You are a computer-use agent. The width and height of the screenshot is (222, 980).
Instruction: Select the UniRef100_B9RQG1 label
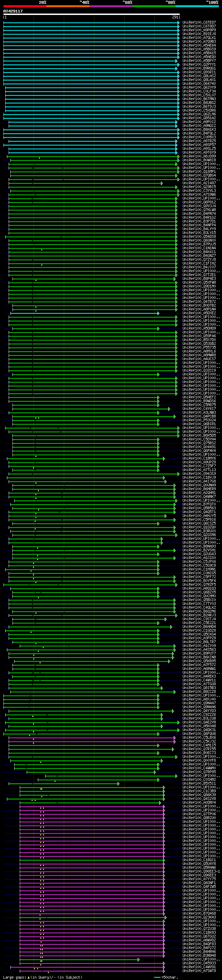(x=199, y=68)
